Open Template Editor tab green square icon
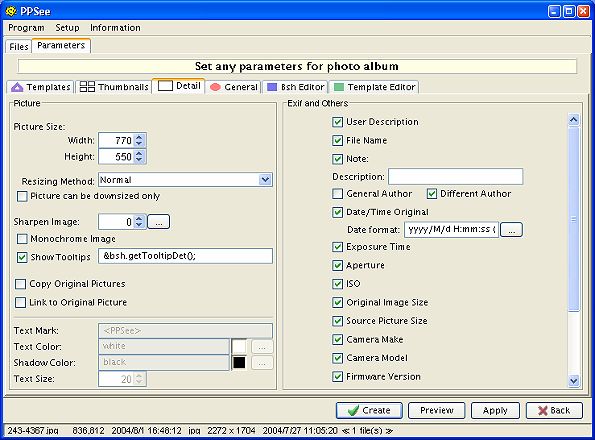Viewport: 595px width, 440px height. [374, 87]
